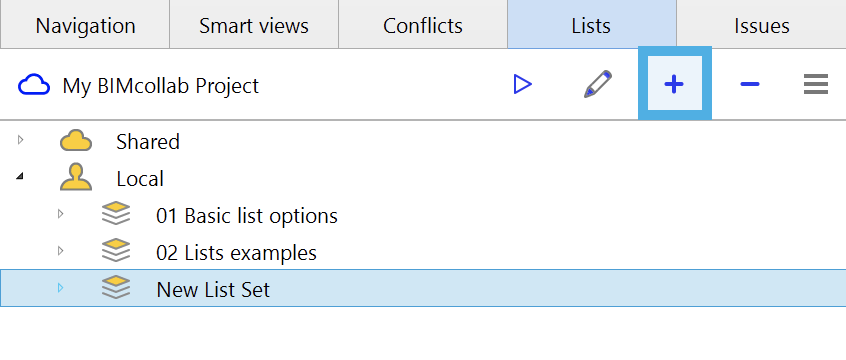Click the blue cloud project icon
The width and height of the screenshot is (846, 360).
coord(34,85)
